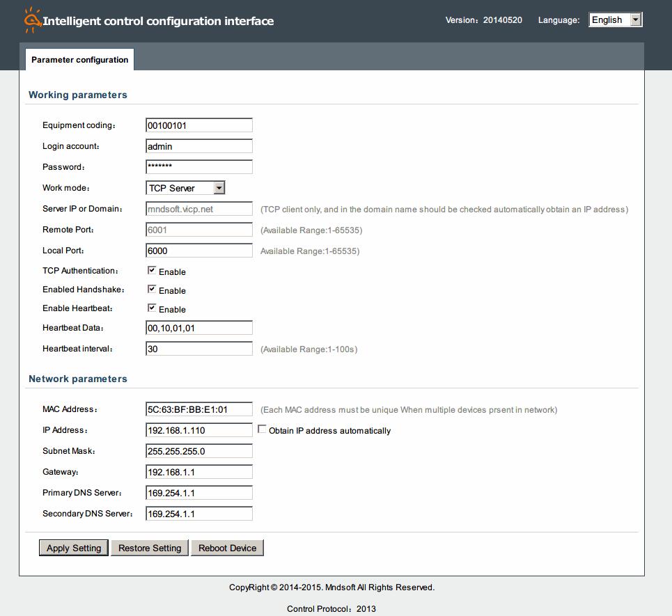
Task: Disable the TCP Authentication checkbox
Action: pos(152,271)
